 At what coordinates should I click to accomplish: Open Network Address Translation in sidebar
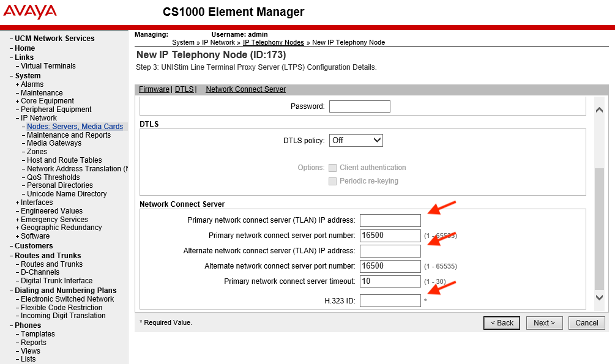point(77,169)
